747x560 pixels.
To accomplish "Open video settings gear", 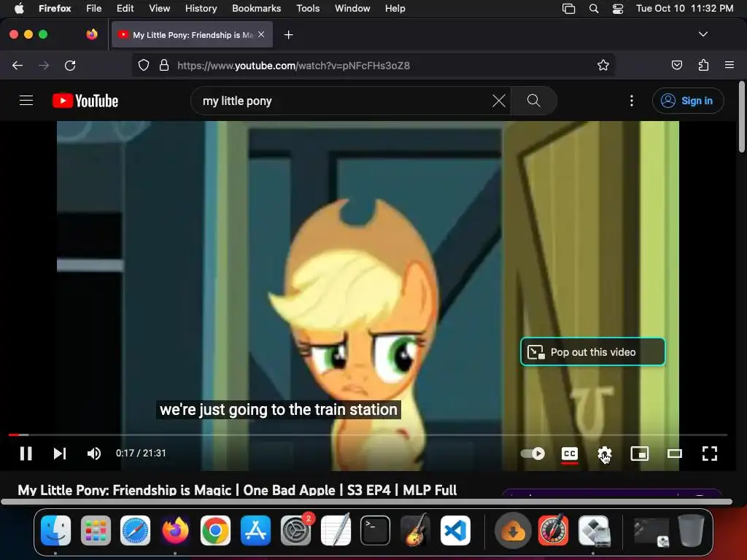I will 605,454.
